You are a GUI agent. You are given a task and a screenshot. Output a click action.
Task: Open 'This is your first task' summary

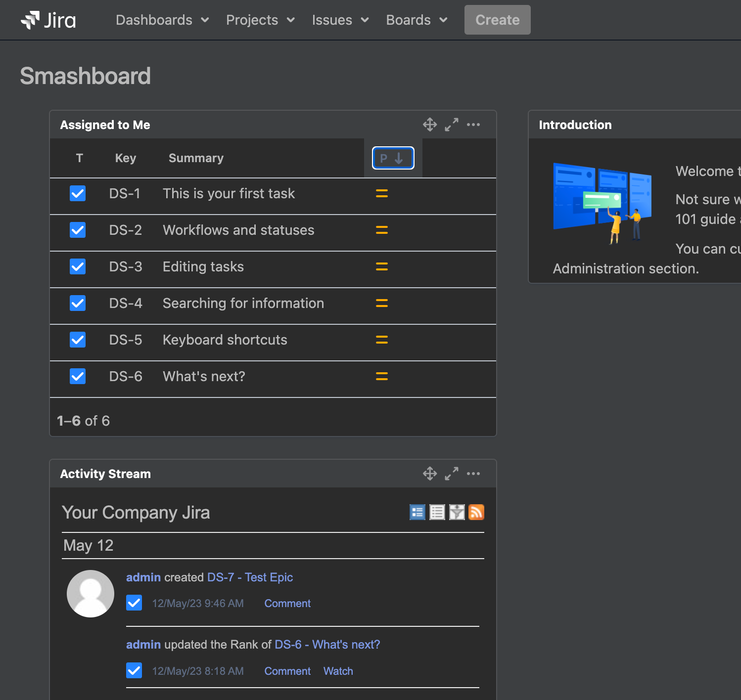click(229, 193)
